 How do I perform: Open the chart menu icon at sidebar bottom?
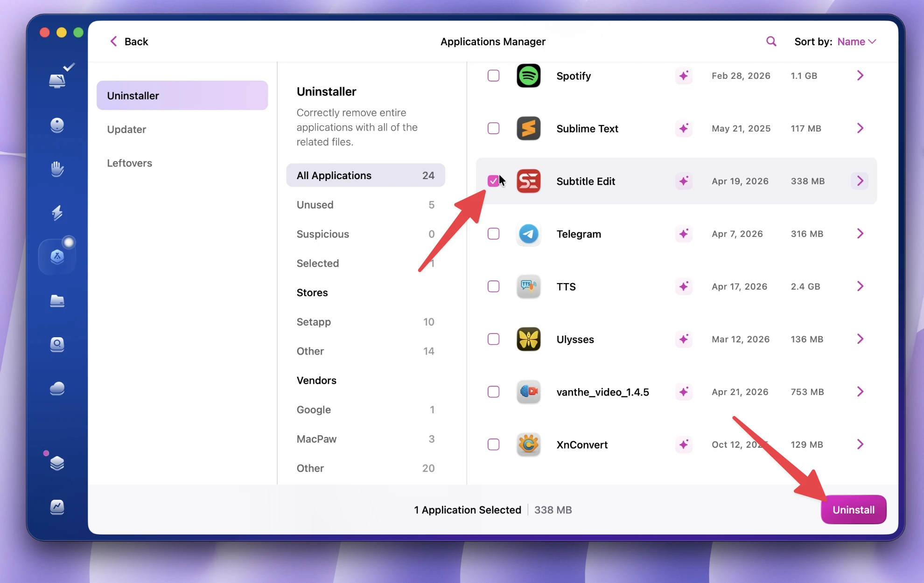point(57,507)
